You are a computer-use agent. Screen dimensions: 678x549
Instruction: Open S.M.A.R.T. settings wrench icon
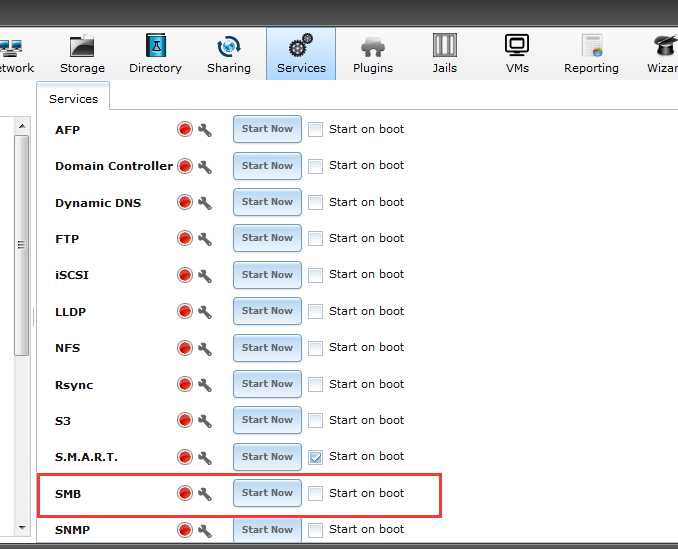tap(205, 457)
